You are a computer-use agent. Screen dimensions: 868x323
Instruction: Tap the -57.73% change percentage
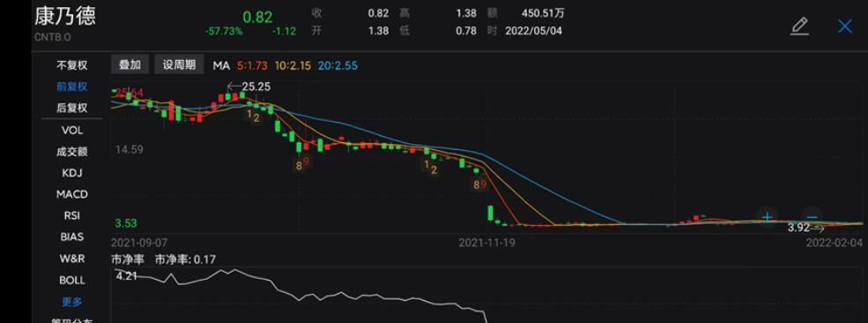click(x=224, y=32)
